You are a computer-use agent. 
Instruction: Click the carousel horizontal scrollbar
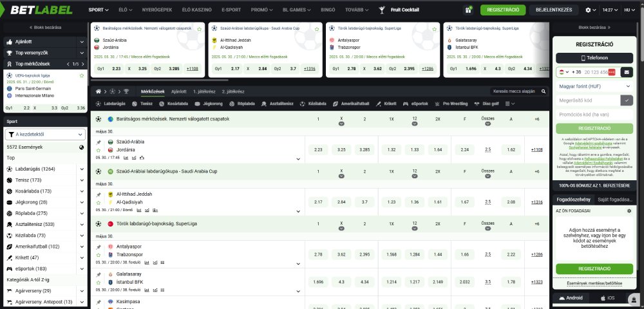(x=159, y=80)
